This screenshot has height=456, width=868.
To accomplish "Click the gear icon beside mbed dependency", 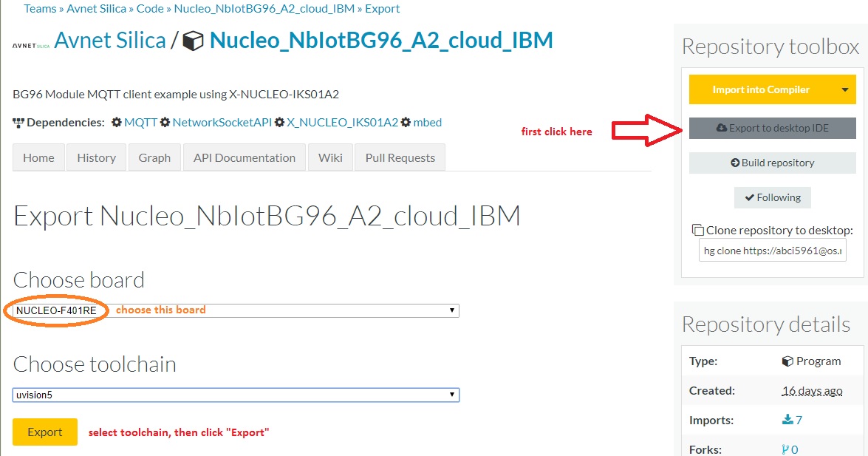I will coord(405,123).
